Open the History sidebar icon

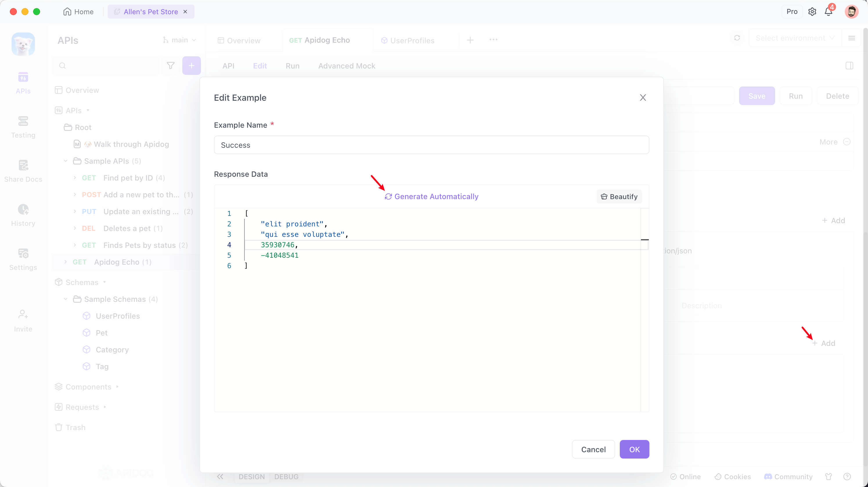pos(23,215)
